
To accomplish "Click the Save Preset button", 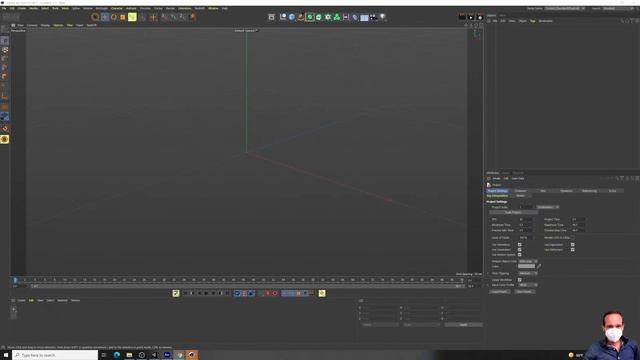I will (x=524, y=291).
